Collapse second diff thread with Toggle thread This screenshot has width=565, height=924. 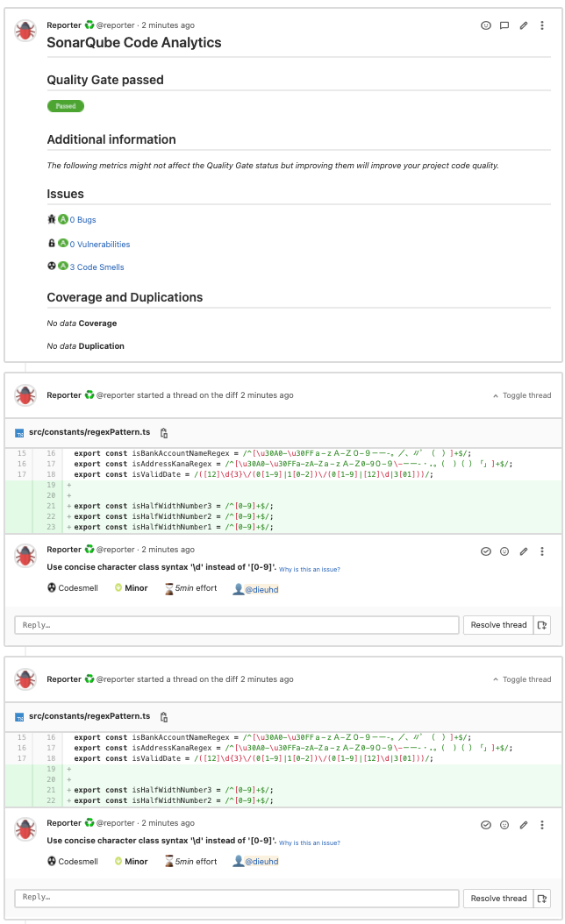[x=522, y=679]
